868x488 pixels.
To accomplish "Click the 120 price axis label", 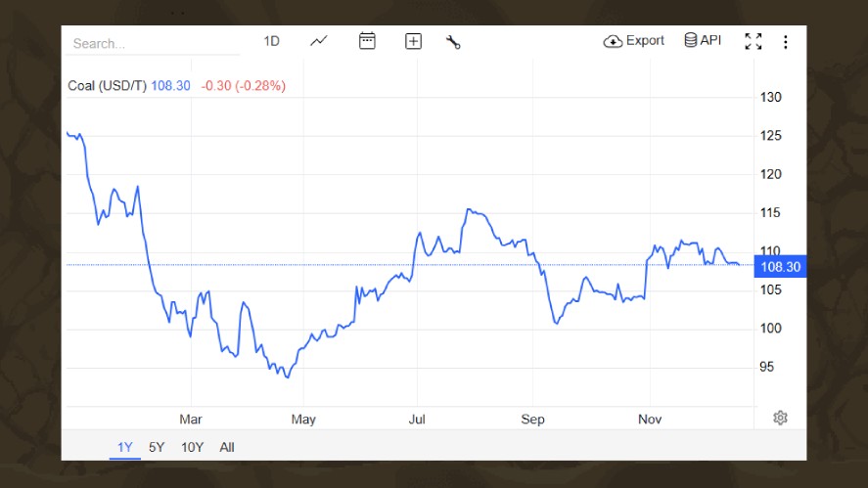I will 770,174.
